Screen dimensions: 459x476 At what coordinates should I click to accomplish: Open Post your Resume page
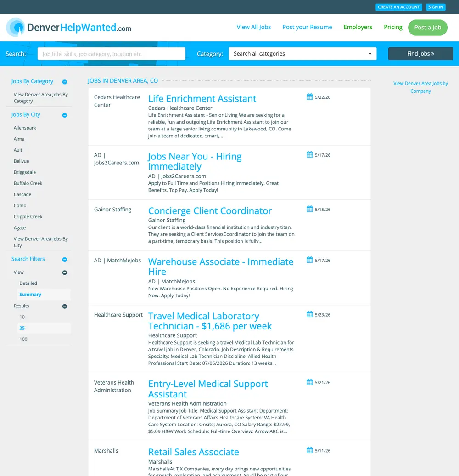click(307, 27)
